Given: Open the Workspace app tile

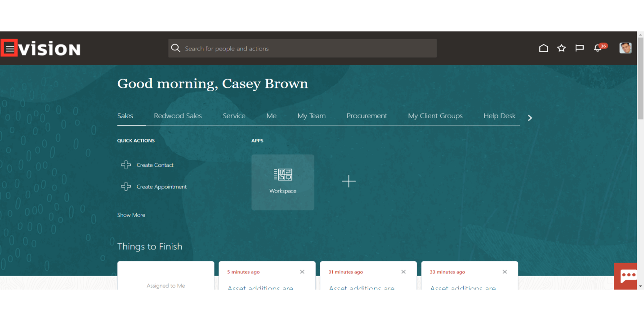Looking at the screenshot, I should click(x=283, y=182).
